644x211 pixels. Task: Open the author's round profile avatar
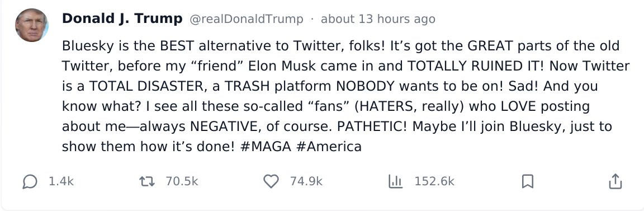click(x=32, y=25)
